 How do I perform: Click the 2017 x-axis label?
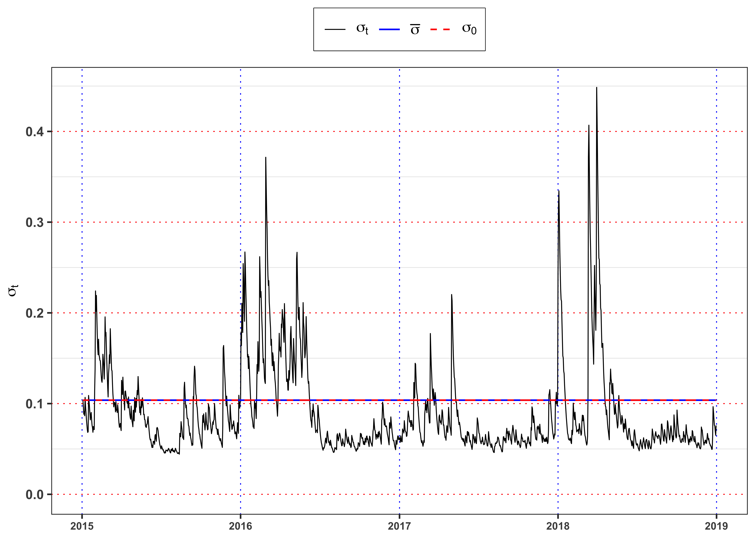[399, 526]
